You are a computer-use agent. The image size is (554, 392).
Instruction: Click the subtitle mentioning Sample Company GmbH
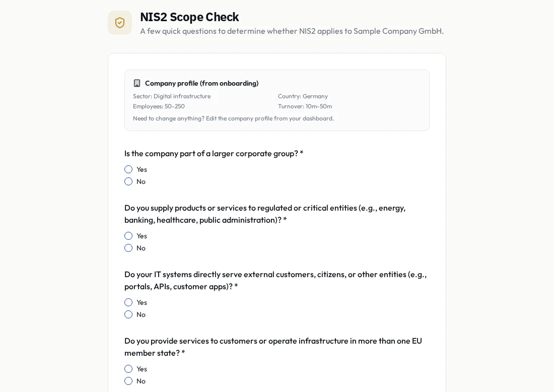[292, 31]
